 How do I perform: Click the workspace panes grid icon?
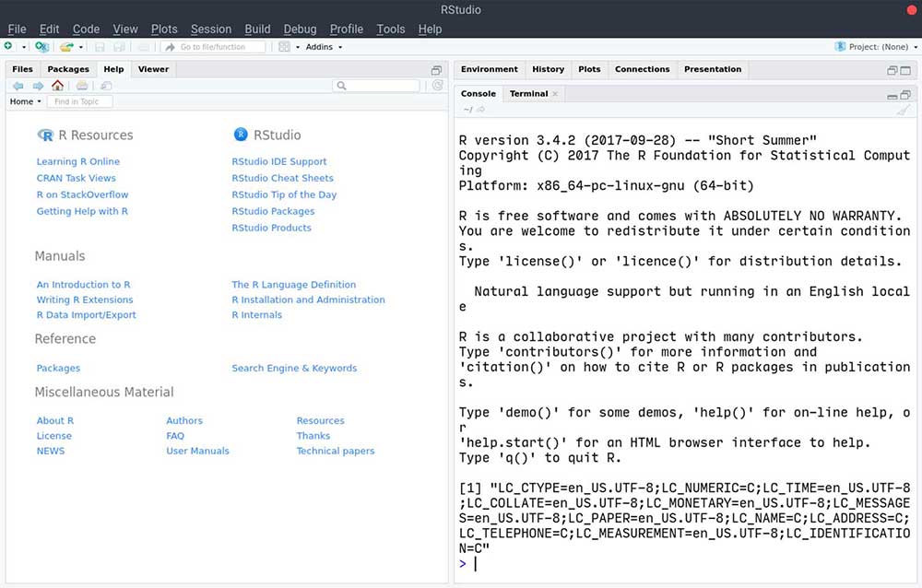coord(285,47)
